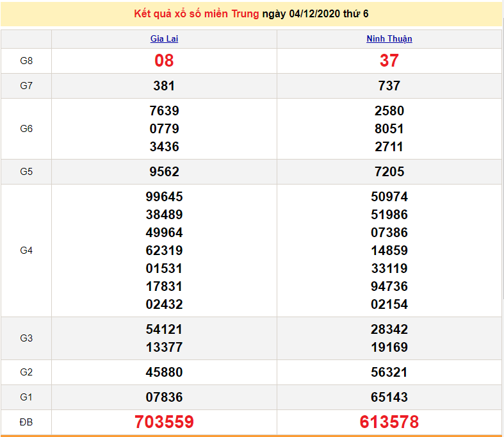Screen dimensions: 504x437
Task: Click the Gia Lai G7 number 381
Action: tap(164, 86)
